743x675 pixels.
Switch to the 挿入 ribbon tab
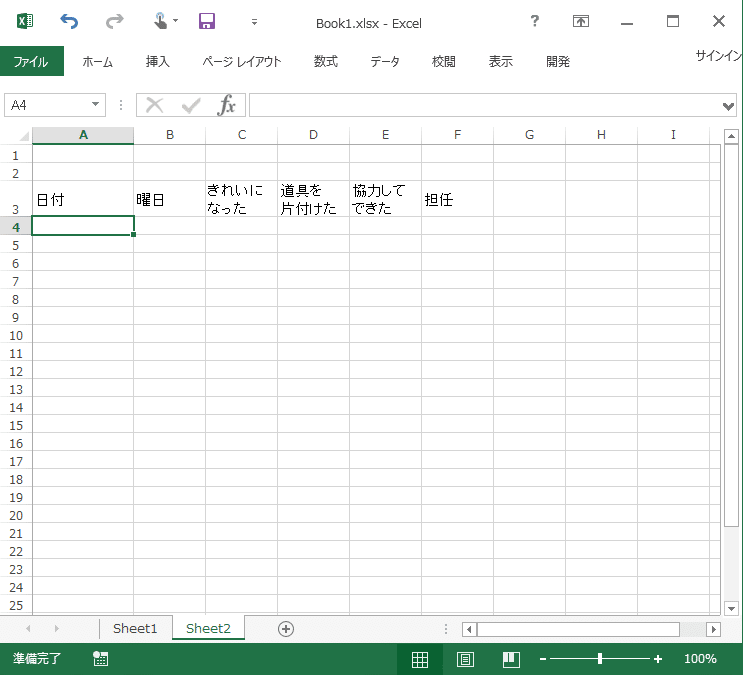pos(157,62)
